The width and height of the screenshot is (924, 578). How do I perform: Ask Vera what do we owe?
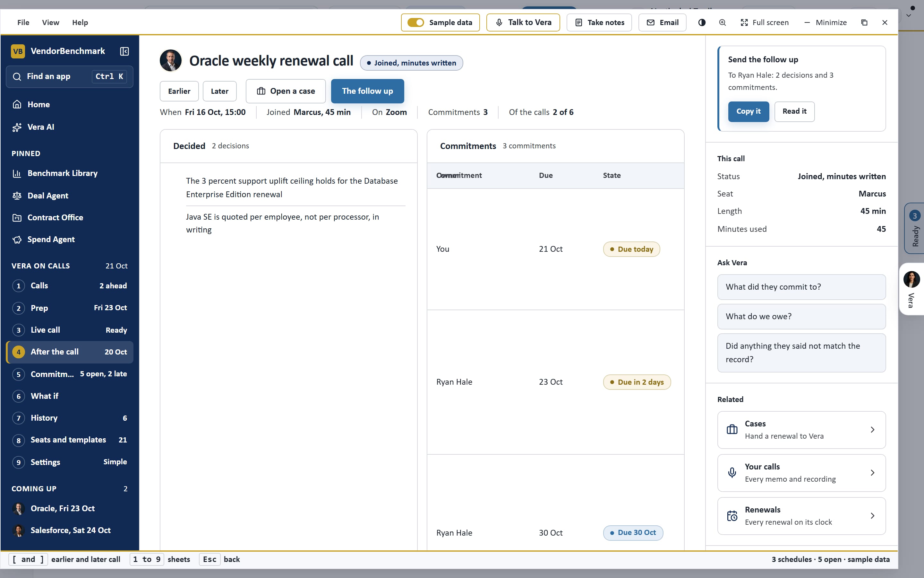tap(801, 317)
